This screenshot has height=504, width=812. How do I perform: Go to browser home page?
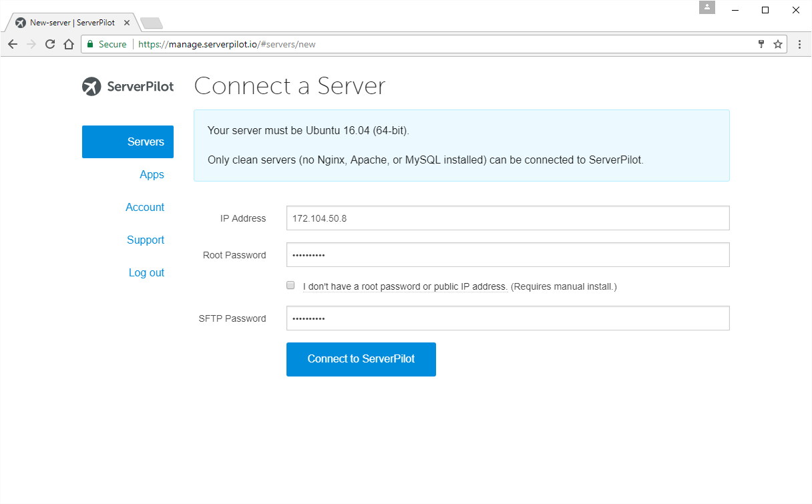(69, 44)
